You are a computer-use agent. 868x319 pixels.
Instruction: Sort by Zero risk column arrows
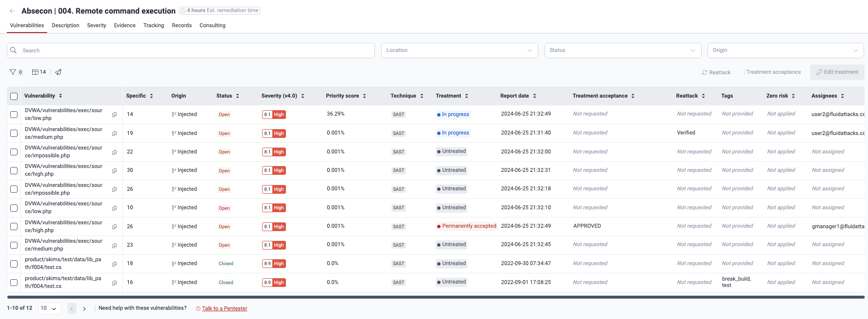pos(793,96)
